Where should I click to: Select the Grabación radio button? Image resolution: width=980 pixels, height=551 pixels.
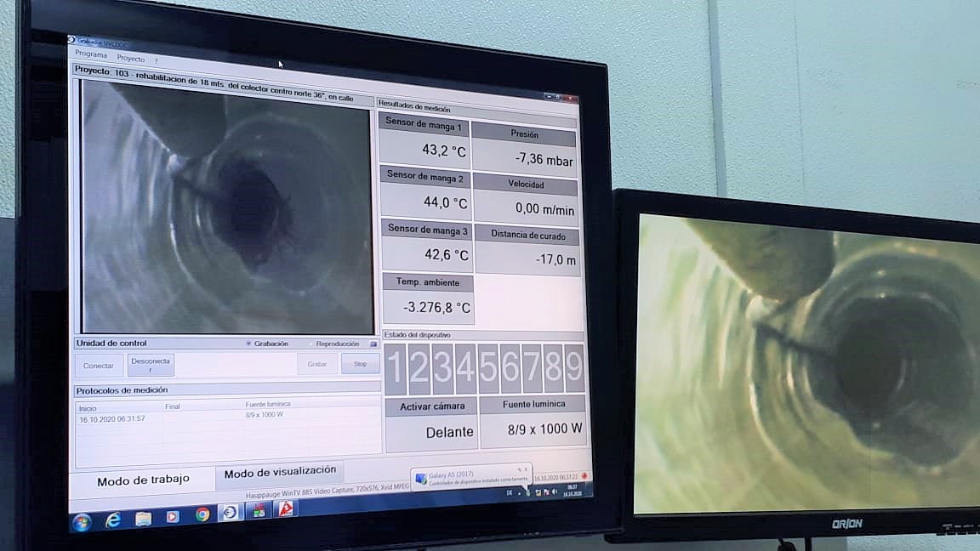coord(248,344)
